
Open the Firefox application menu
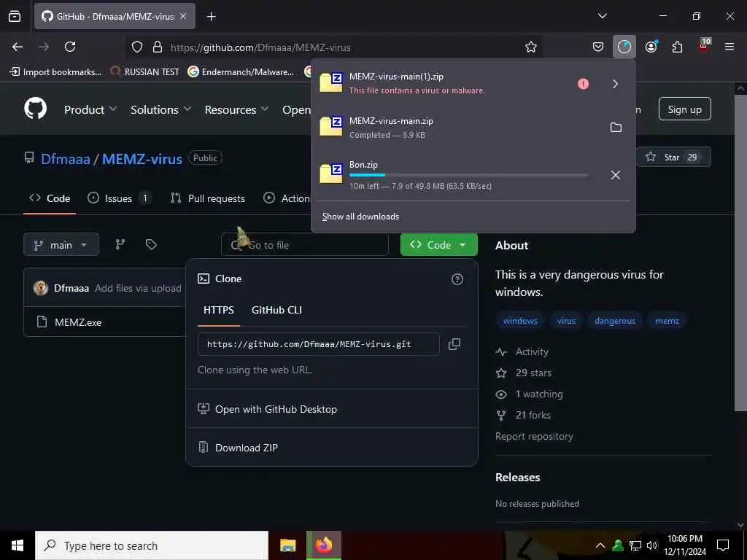[729, 47]
